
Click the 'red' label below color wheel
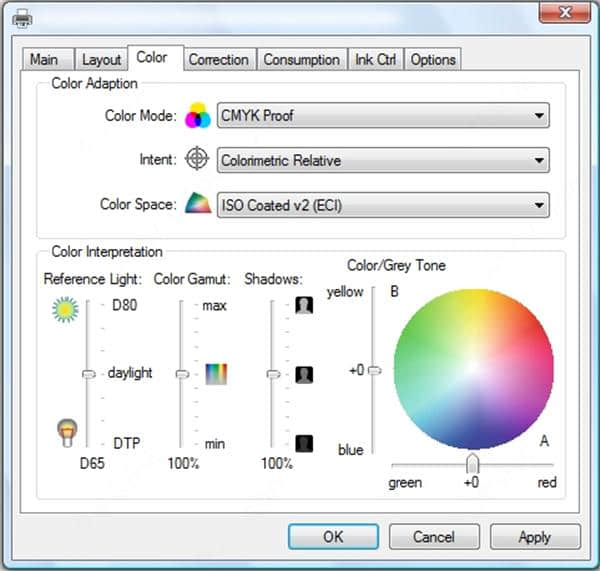pos(547,483)
